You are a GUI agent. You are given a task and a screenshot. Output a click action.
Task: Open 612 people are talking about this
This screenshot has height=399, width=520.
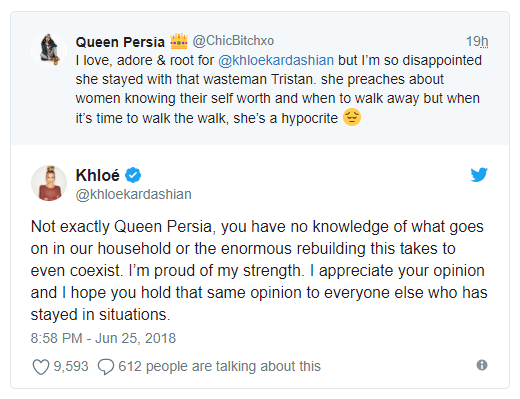pos(219,366)
